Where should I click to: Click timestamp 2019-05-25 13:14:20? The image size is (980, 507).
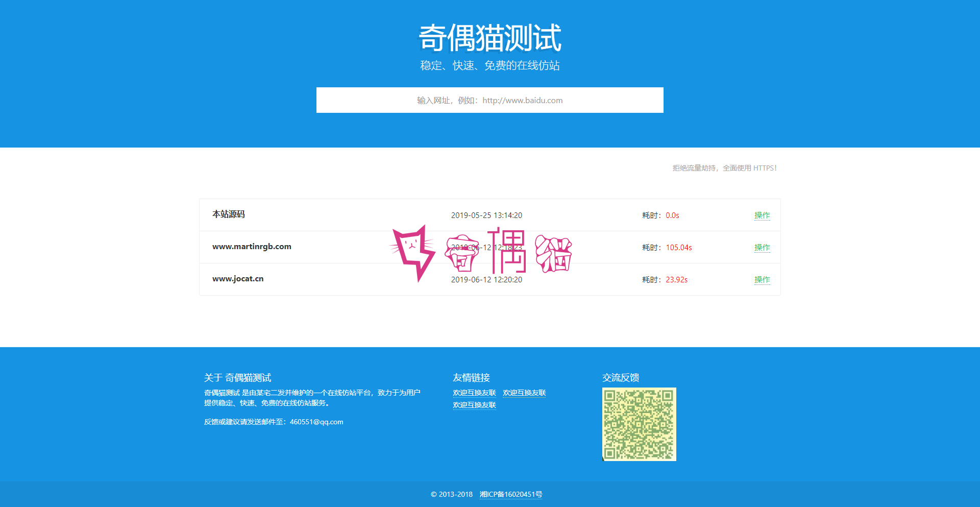click(x=486, y=215)
